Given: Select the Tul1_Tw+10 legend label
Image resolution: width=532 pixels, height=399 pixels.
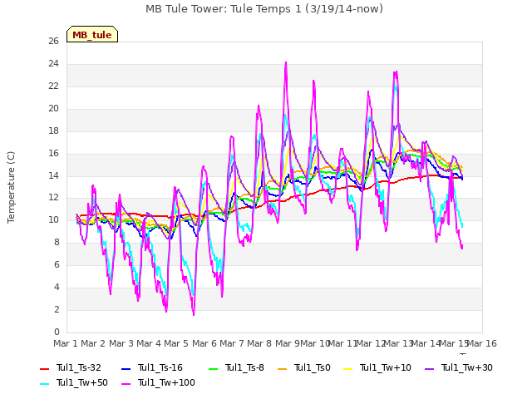Looking at the screenshot, I should (x=386, y=367).
